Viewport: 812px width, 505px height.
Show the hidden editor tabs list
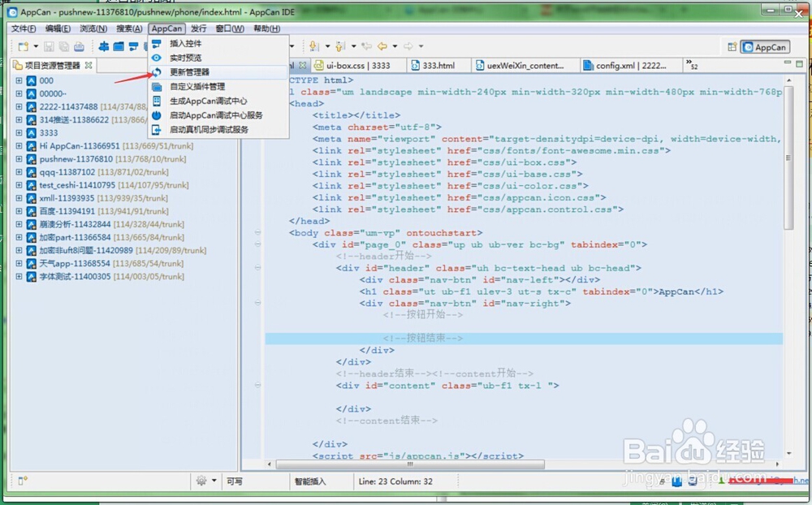coord(692,64)
